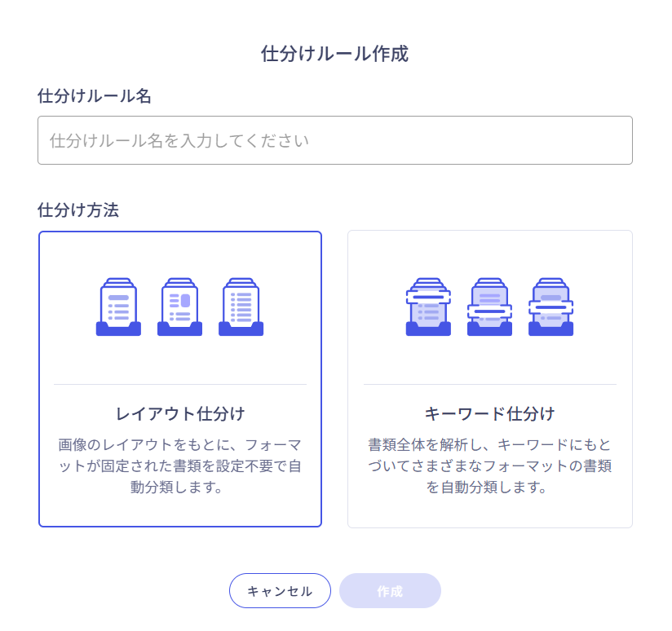The width and height of the screenshot is (672, 631).
Task: Click the right document icon in レイアウト仕分け card
Action: pos(241,305)
